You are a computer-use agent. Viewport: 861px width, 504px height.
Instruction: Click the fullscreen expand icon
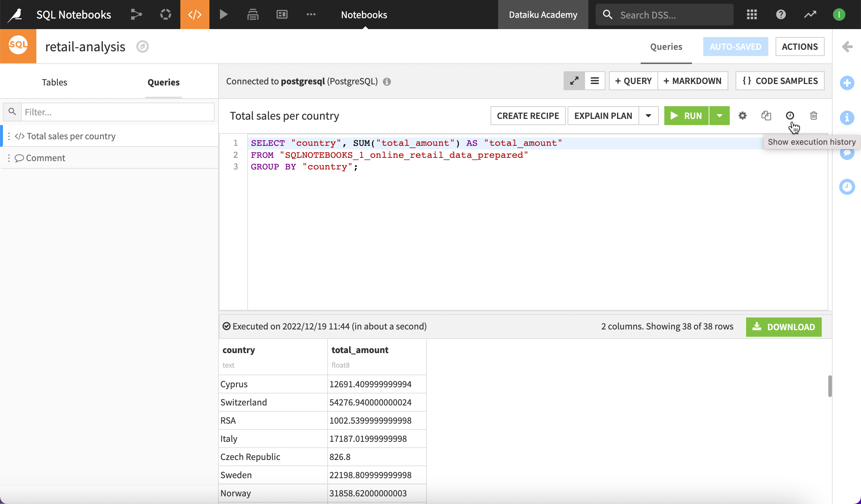(574, 80)
